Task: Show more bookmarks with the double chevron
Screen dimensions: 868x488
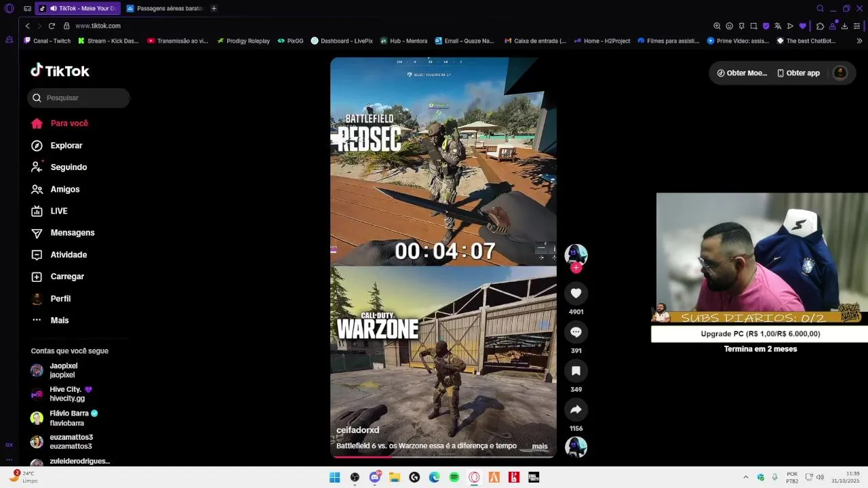Action: (x=859, y=41)
